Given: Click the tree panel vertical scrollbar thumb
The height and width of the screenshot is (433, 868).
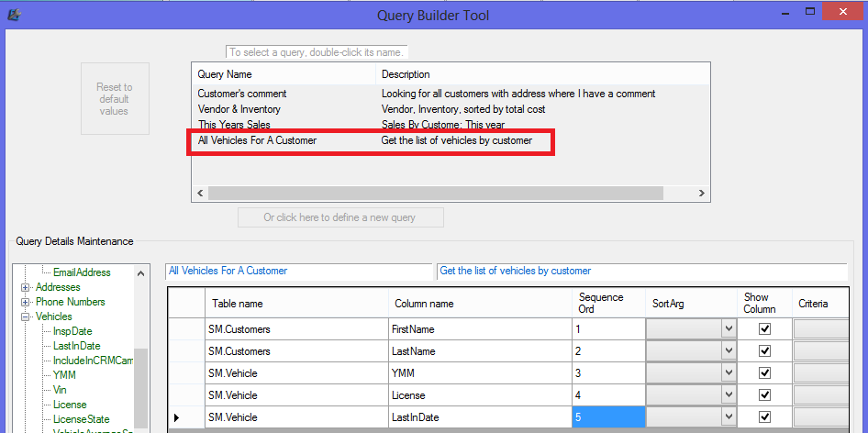Looking at the screenshot, I should [x=141, y=388].
